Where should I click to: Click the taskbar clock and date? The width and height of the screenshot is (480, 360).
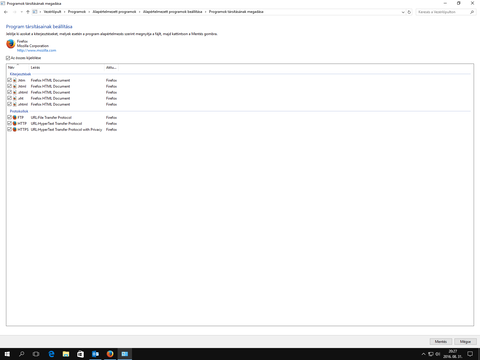[452, 354]
